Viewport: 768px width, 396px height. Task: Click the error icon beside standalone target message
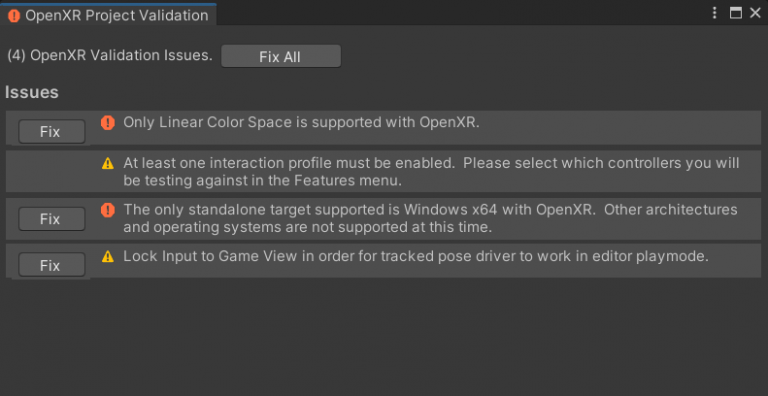click(x=108, y=210)
